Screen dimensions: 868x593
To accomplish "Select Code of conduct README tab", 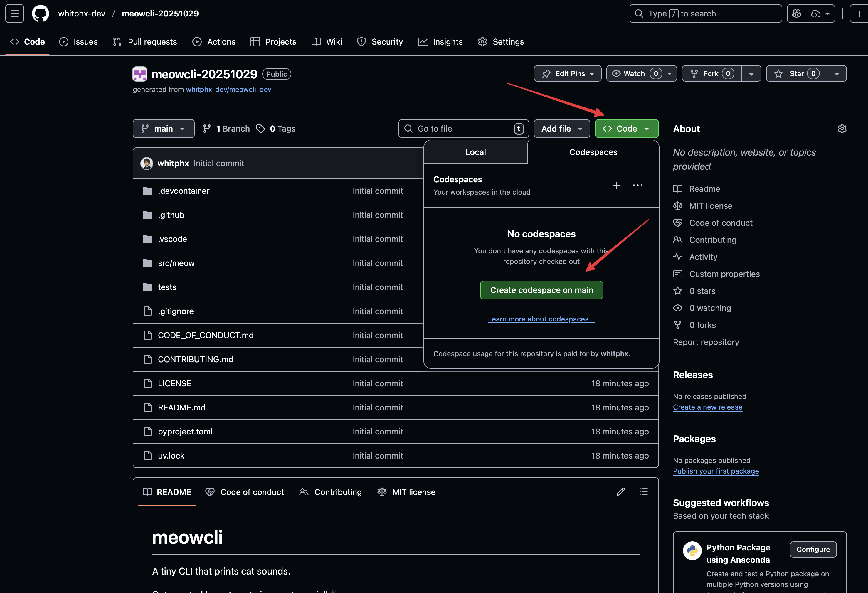I will pos(245,492).
